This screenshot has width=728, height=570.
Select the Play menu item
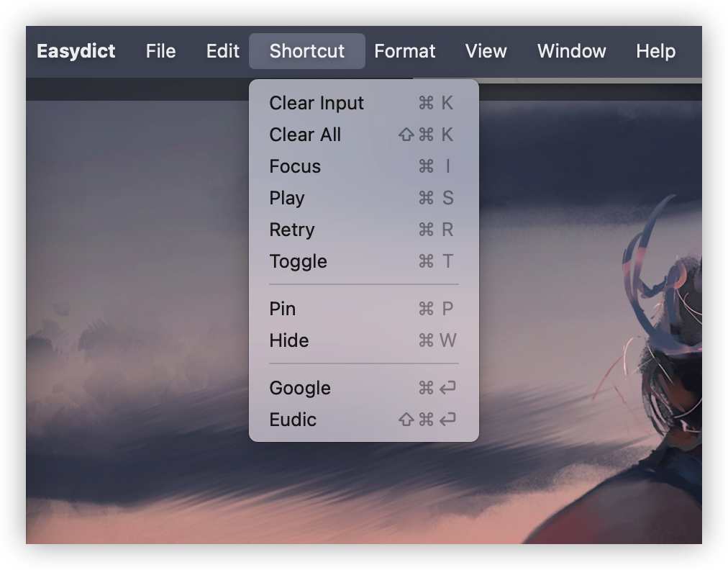(x=364, y=198)
